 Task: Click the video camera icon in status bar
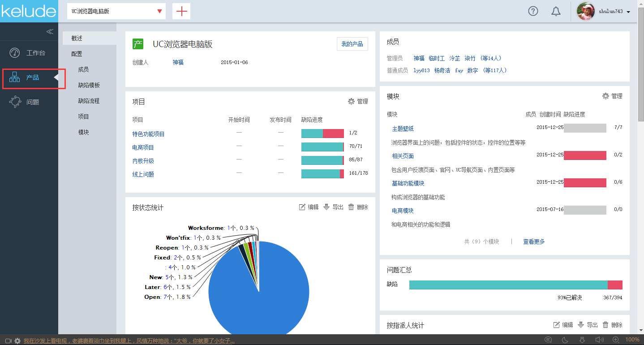pyautogui.click(x=8, y=341)
